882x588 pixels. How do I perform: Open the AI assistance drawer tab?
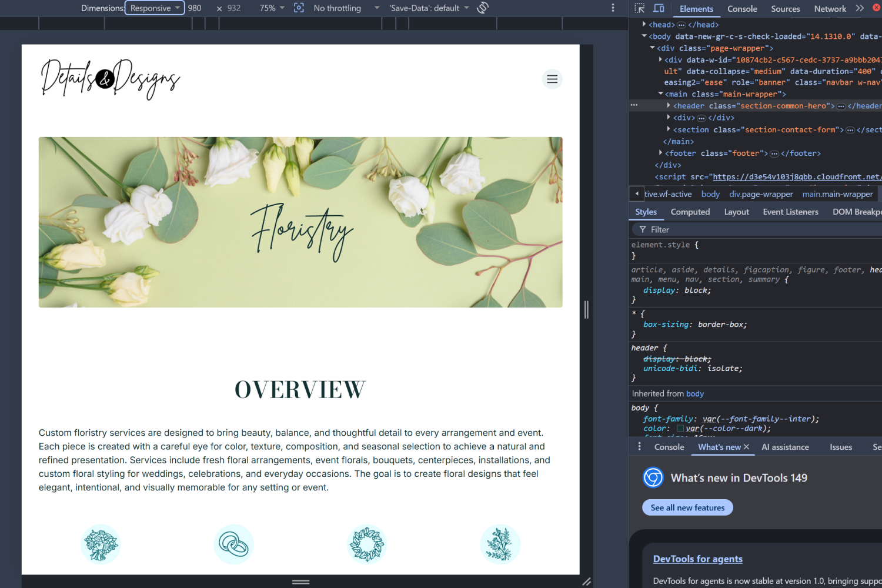[785, 447]
